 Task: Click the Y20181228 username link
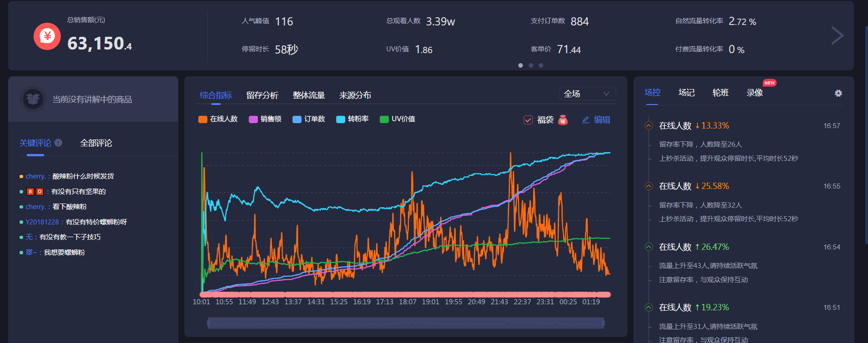42,222
